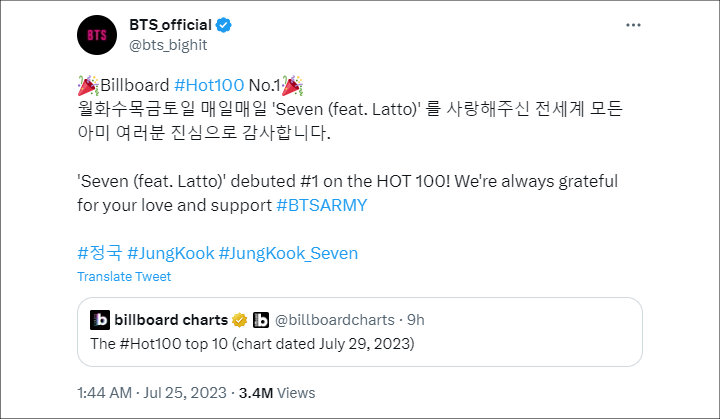This screenshot has width=720, height=419.
Task: Click the 3.4M Views count
Action: [x=277, y=393]
